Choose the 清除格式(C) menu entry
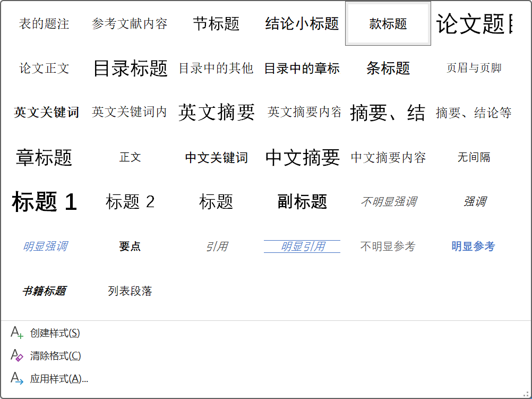532x399 pixels. point(55,356)
